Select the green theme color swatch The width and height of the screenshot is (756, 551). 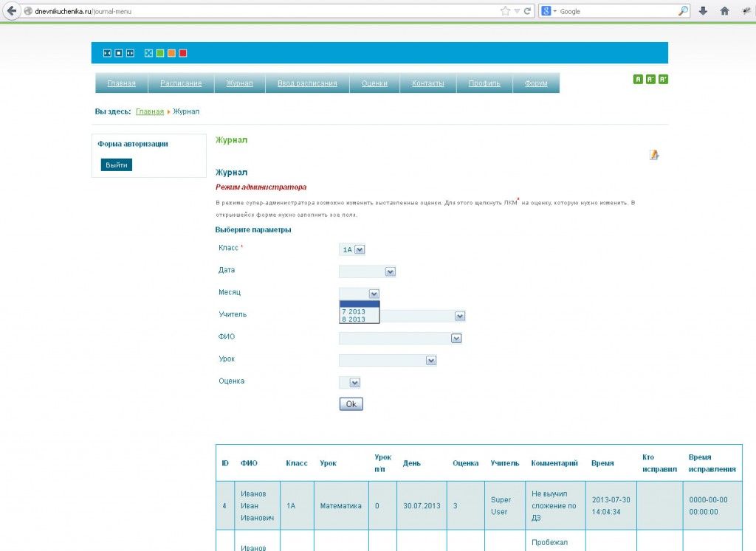click(160, 53)
